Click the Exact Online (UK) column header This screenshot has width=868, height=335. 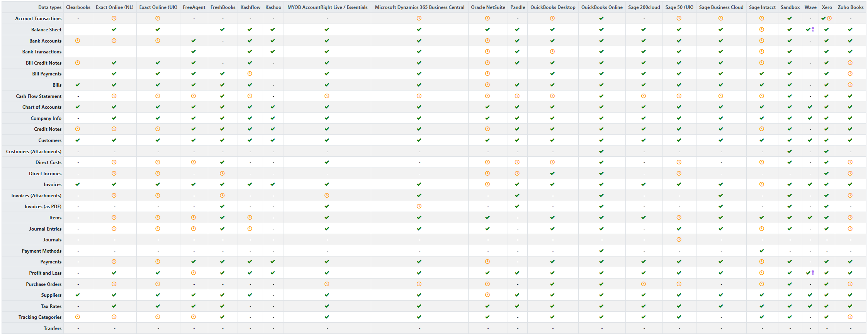pyautogui.click(x=158, y=7)
